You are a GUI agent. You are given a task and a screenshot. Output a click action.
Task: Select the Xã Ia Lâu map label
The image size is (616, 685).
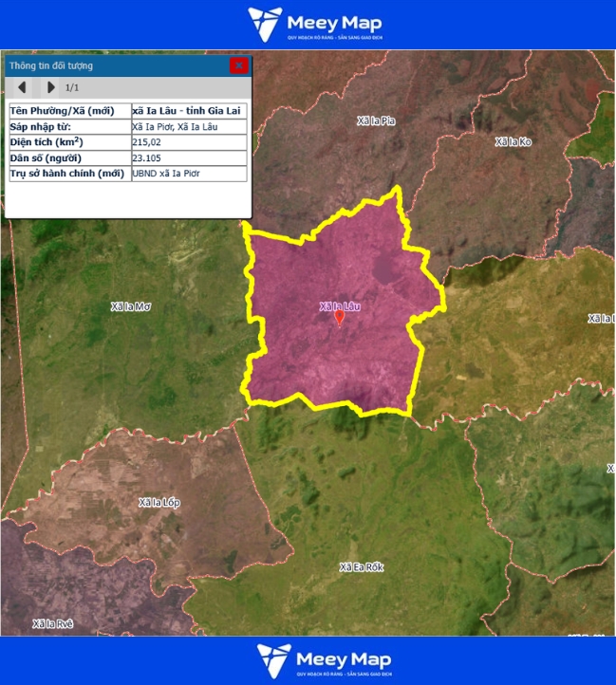(x=340, y=305)
